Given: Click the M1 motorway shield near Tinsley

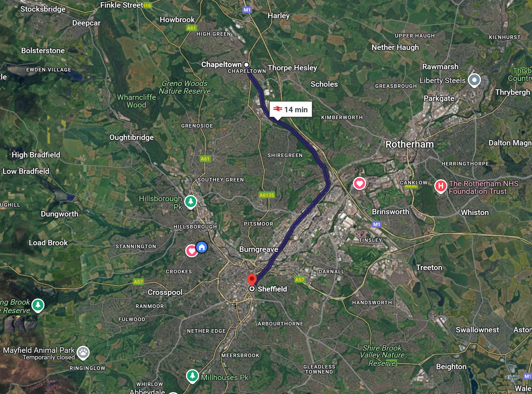Looking at the screenshot, I should [377, 224].
